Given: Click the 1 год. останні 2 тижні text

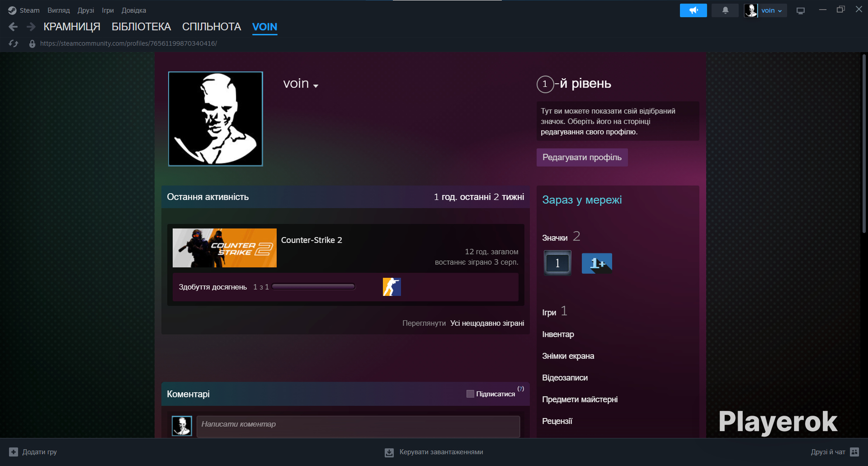Looking at the screenshot, I should pos(479,197).
